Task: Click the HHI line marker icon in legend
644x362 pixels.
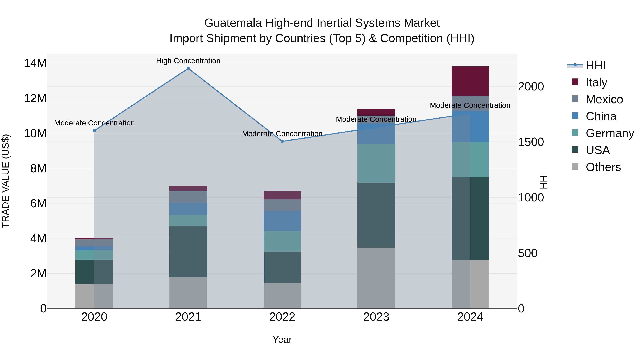Action: point(575,65)
